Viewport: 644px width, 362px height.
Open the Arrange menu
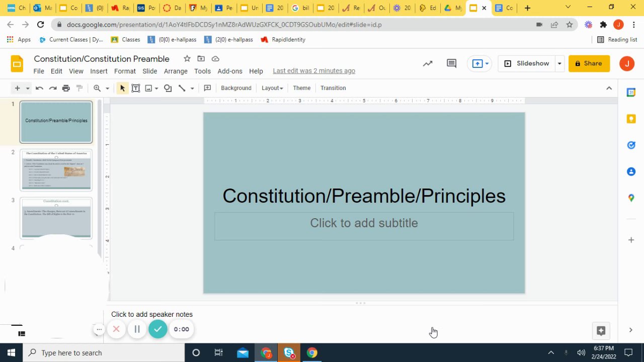[176, 71]
